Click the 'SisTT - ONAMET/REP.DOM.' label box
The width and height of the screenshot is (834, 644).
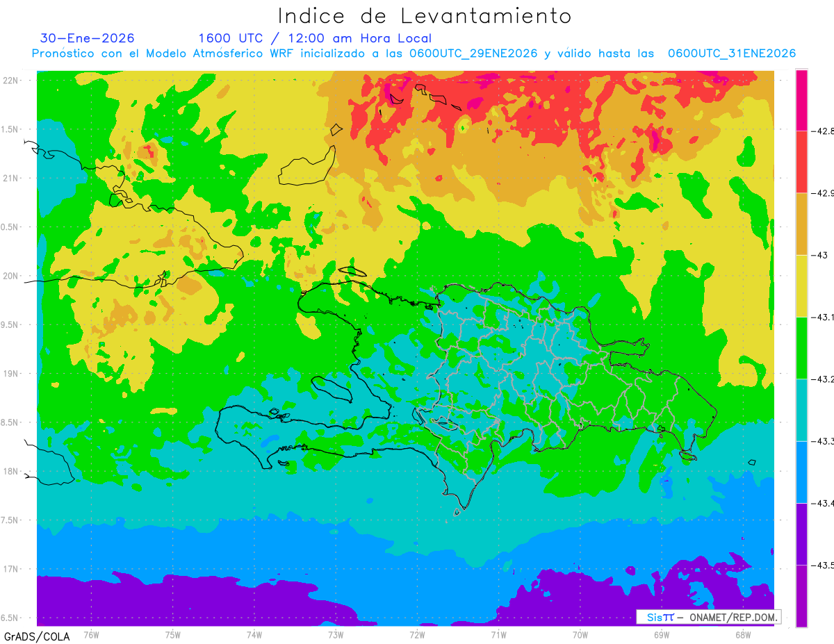coord(708,617)
